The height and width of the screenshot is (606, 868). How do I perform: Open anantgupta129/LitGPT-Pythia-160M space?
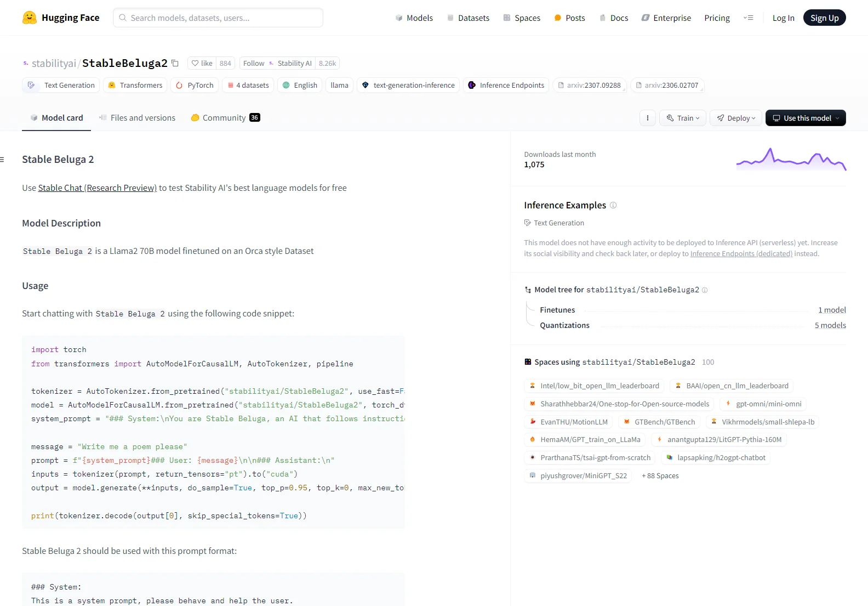click(x=718, y=439)
